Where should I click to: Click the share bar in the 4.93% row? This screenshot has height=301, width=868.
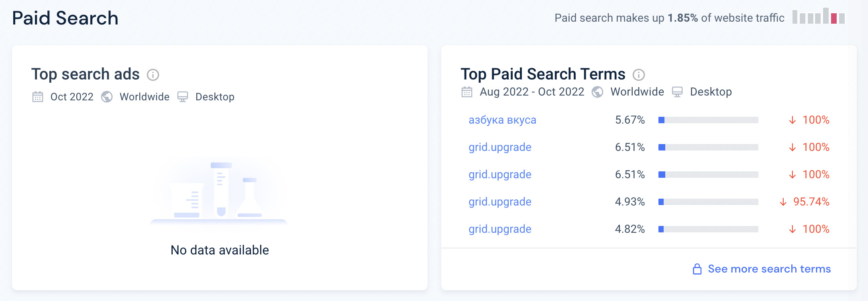click(708, 202)
